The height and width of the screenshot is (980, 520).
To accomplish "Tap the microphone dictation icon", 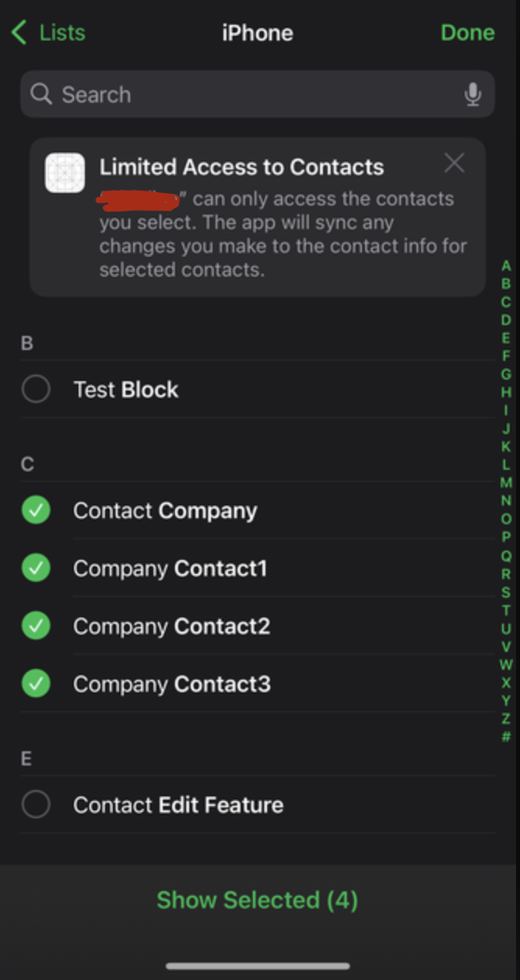I will [x=473, y=95].
